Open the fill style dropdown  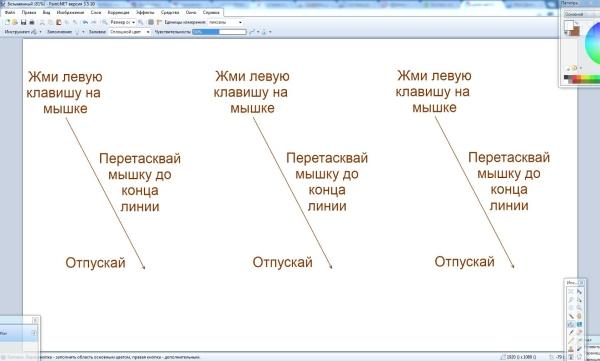(130, 32)
